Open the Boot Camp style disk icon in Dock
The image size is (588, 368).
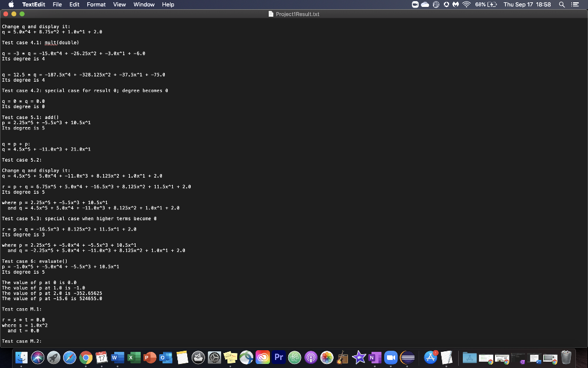click(198, 358)
